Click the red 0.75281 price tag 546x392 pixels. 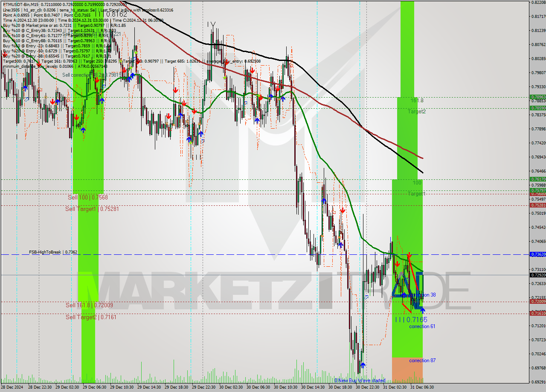[537, 205]
